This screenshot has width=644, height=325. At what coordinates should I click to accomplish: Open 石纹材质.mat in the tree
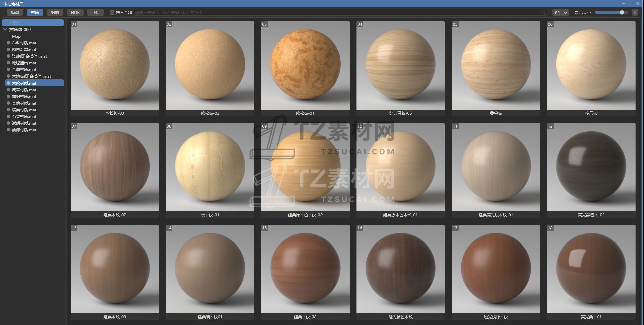click(x=24, y=116)
